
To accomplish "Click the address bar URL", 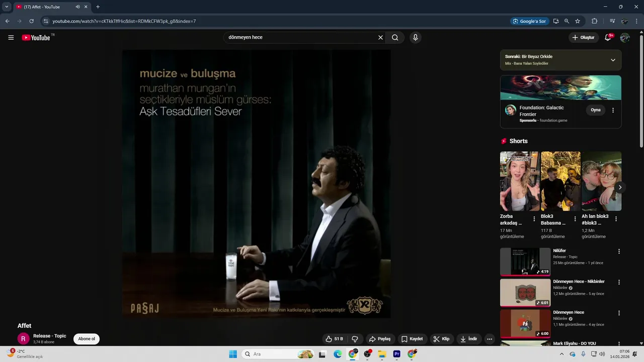I will 124,21.
